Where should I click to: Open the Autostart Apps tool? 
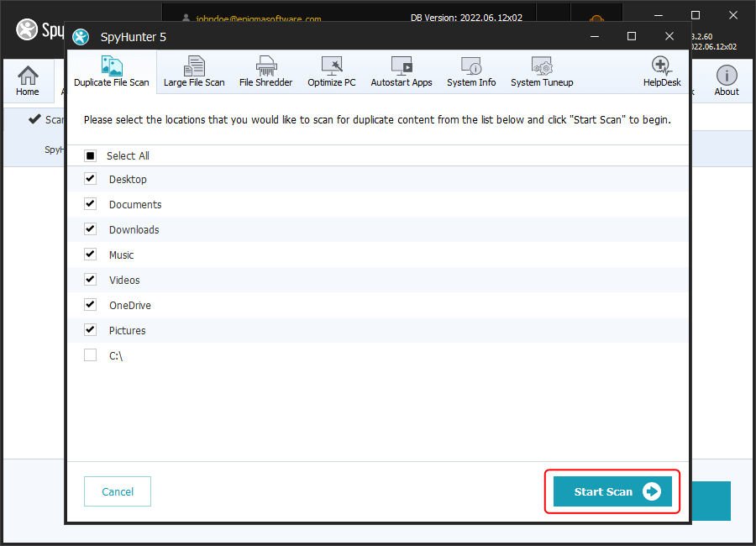pyautogui.click(x=402, y=71)
